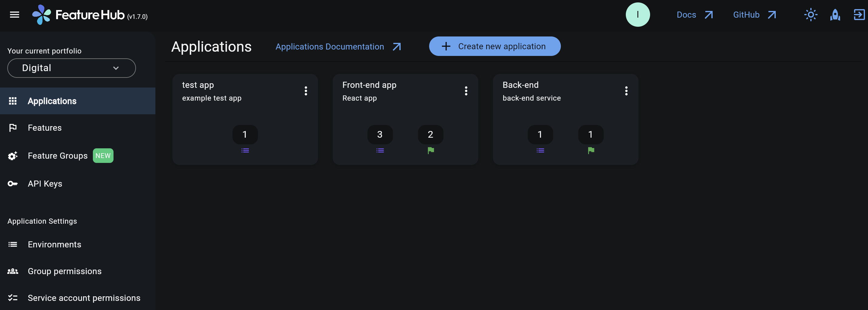
Task: Click test app environments list icon
Action: (x=245, y=150)
